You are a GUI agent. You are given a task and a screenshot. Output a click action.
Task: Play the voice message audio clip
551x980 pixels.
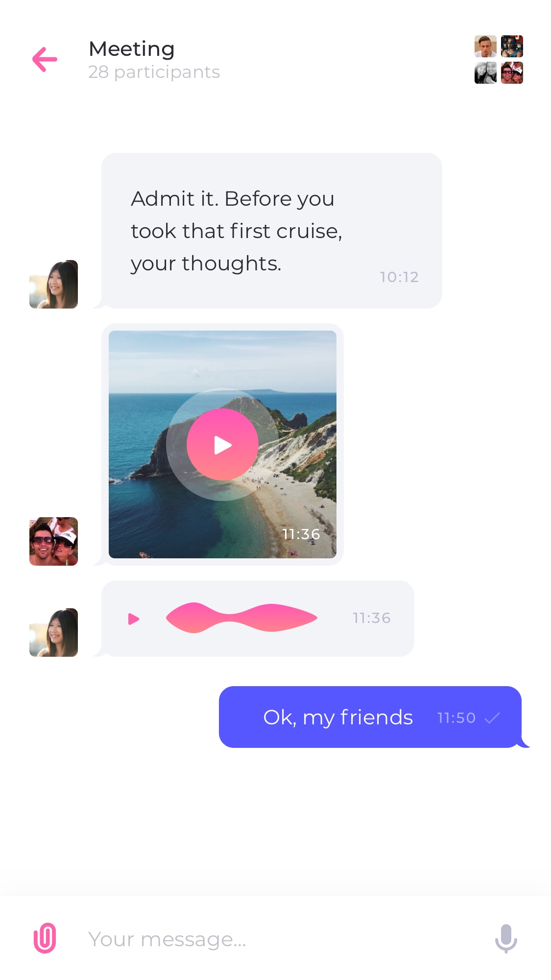point(134,619)
